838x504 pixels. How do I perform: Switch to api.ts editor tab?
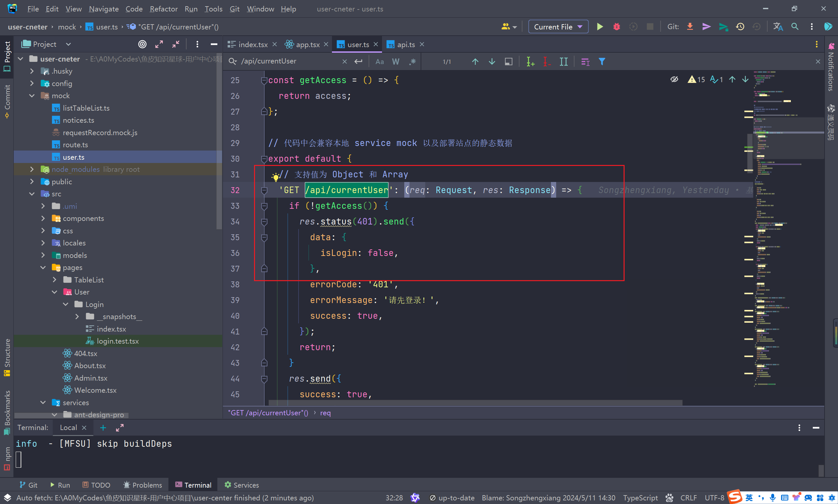[x=406, y=45]
